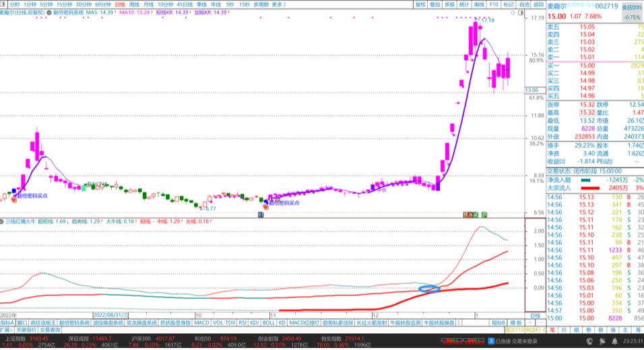
Task: Select the RSI indicator tab
Action: (243, 323)
